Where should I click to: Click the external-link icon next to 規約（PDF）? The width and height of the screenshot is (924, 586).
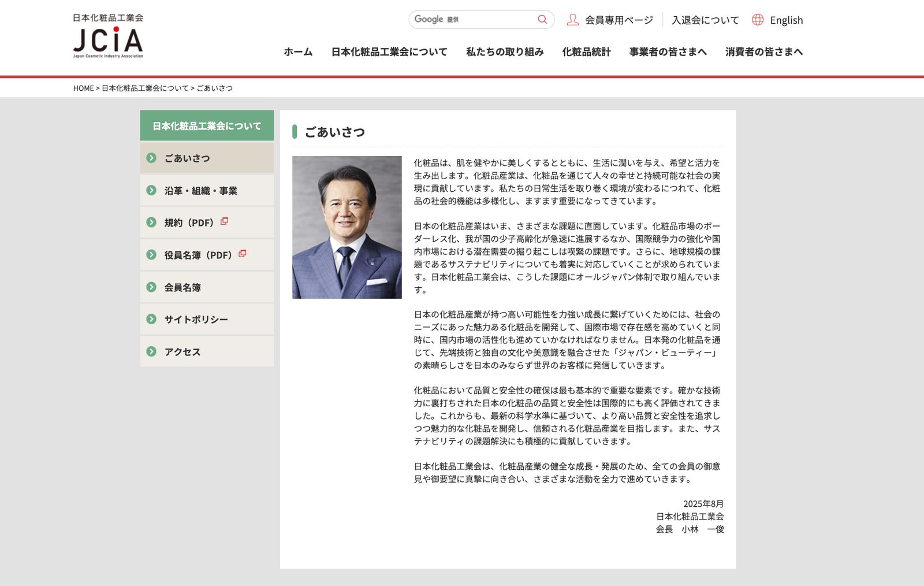tap(224, 221)
